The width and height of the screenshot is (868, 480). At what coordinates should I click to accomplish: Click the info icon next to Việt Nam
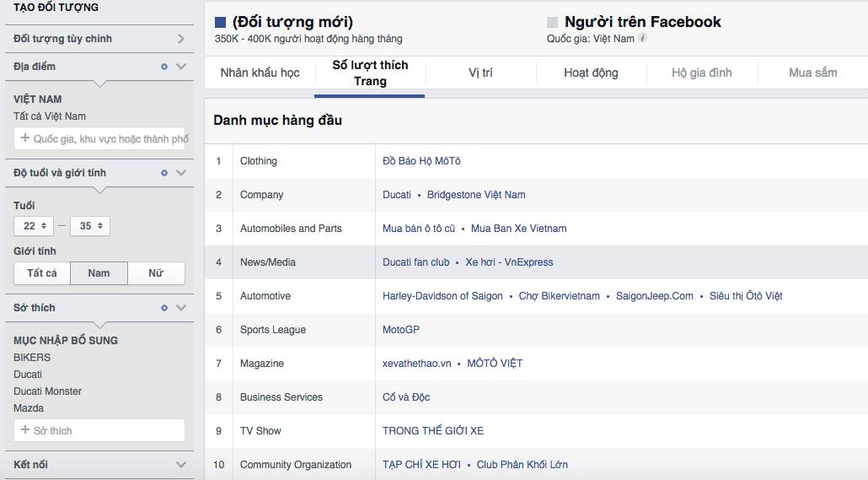tap(642, 38)
